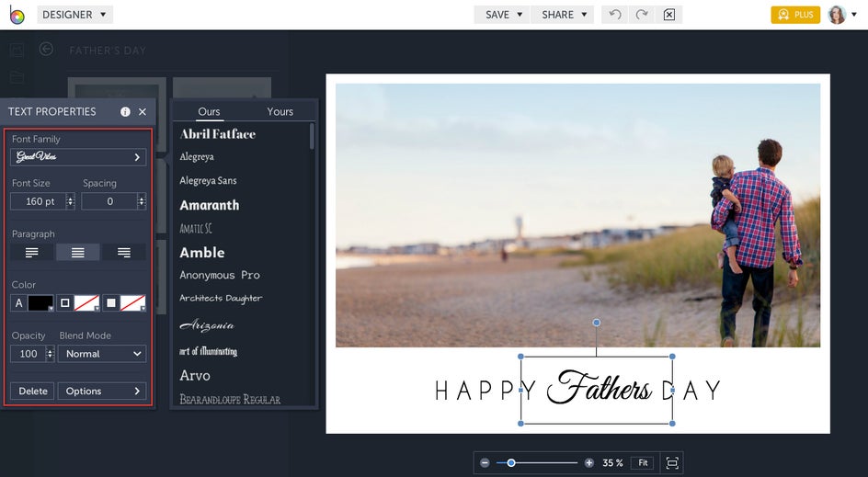Select the Architects Daughter font
Image resolution: width=868 pixels, height=477 pixels.
point(221,299)
